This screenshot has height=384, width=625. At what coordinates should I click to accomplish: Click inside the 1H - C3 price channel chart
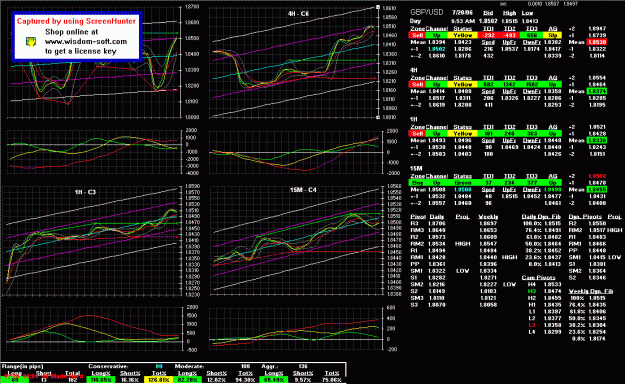point(93,240)
